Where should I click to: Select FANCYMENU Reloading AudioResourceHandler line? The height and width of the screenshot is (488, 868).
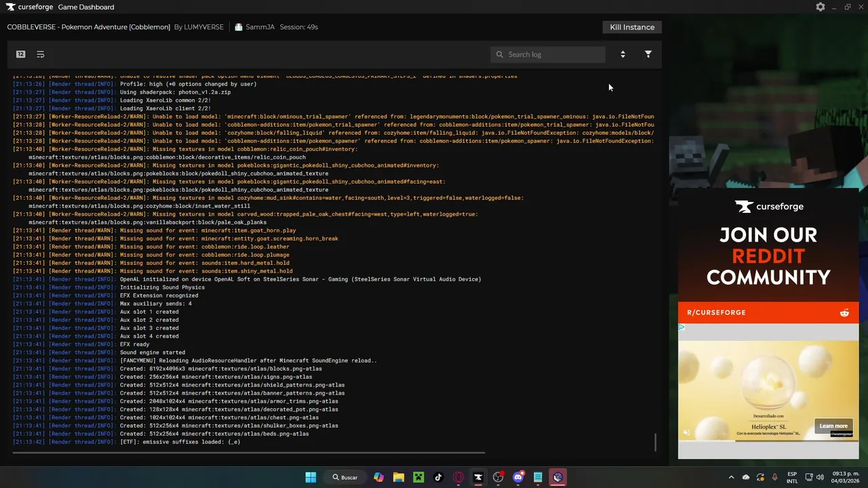coord(195,361)
